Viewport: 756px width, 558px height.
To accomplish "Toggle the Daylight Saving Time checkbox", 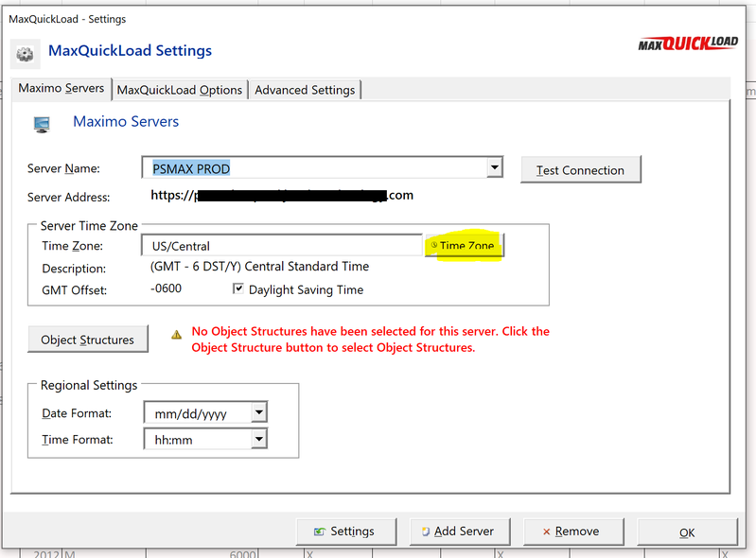I will point(238,288).
